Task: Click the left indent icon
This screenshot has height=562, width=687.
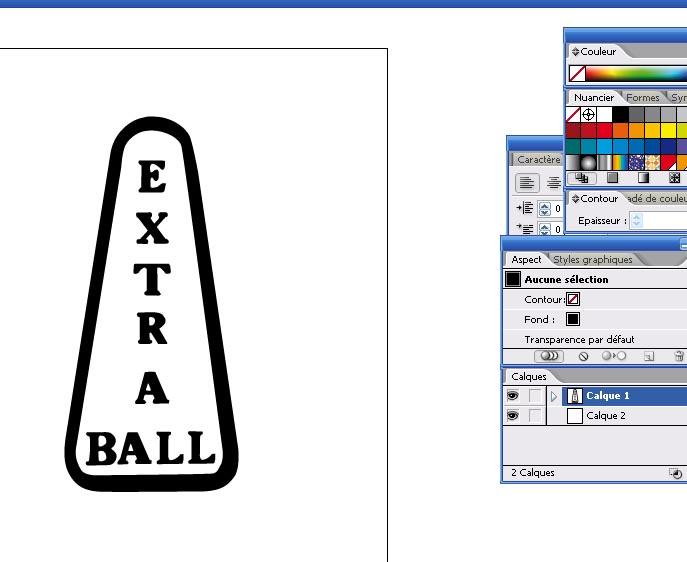Action: click(525, 208)
